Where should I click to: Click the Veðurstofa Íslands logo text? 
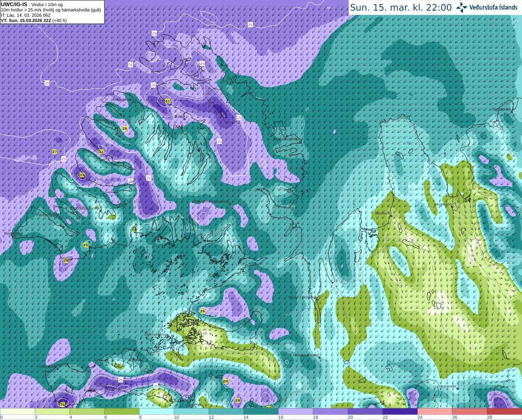pyautogui.click(x=493, y=7)
